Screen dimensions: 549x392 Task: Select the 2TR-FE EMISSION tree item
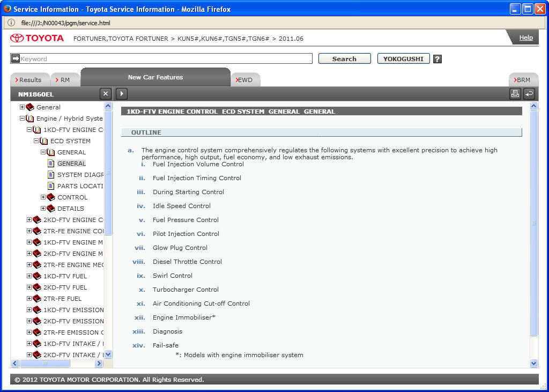pyautogui.click(x=73, y=332)
